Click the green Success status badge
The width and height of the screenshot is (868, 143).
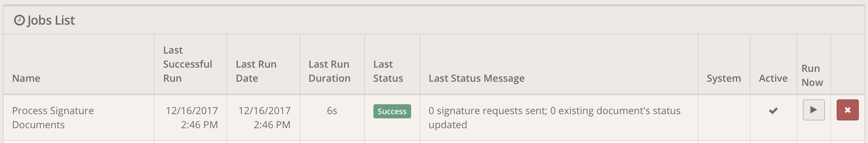click(392, 111)
